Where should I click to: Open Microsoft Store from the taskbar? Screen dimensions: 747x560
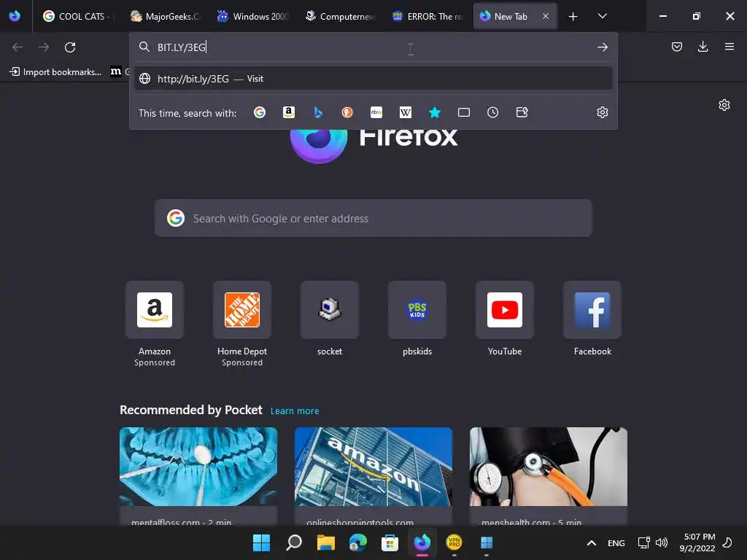coord(390,542)
